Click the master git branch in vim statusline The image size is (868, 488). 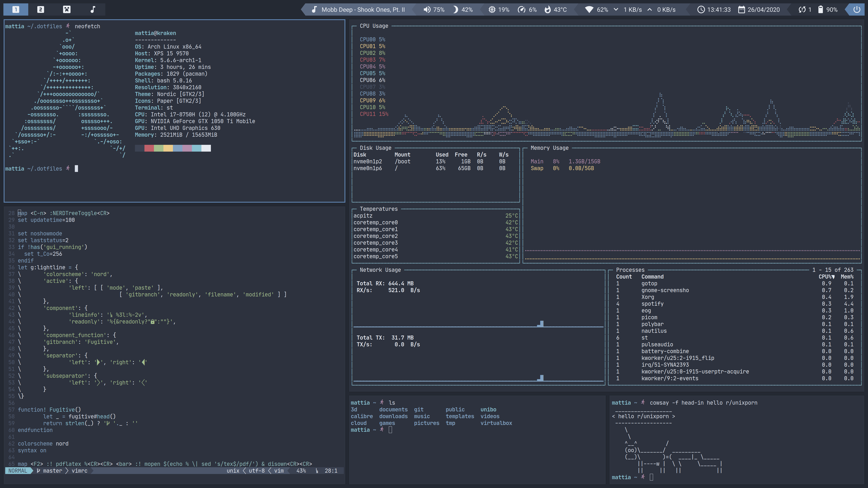tap(53, 471)
